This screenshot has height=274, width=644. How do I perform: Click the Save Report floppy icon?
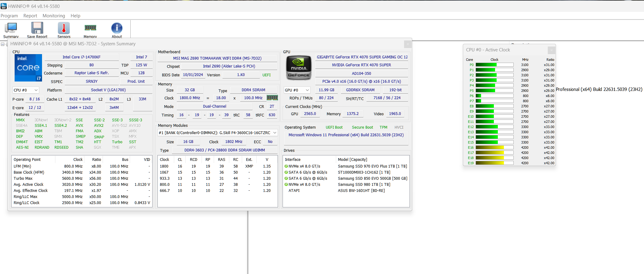[37, 30]
